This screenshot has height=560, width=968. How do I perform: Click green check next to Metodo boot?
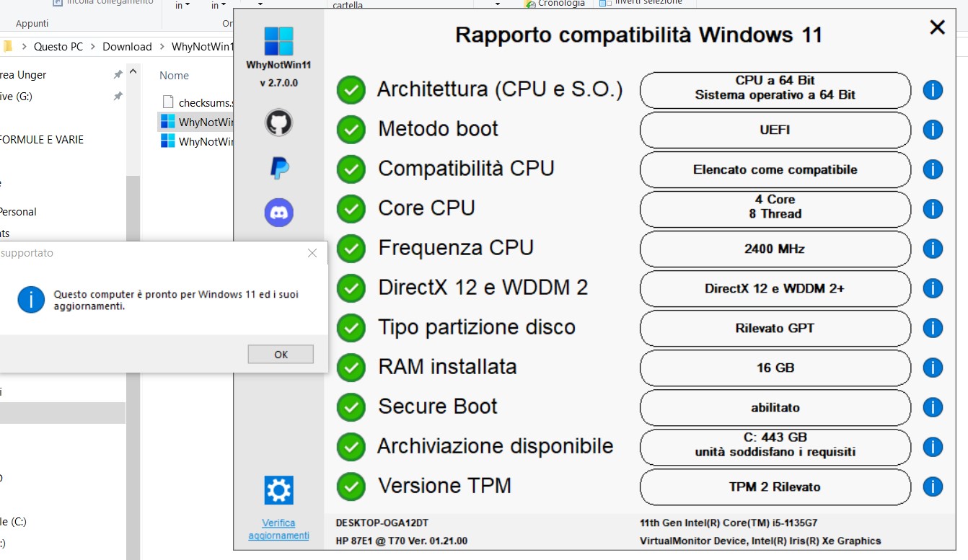pyautogui.click(x=351, y=130)
